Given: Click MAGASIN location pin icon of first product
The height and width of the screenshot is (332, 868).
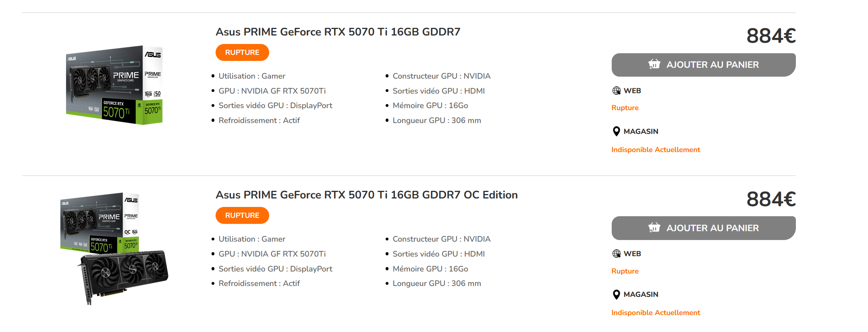Looking at the screenshot, I should (616, 132).
